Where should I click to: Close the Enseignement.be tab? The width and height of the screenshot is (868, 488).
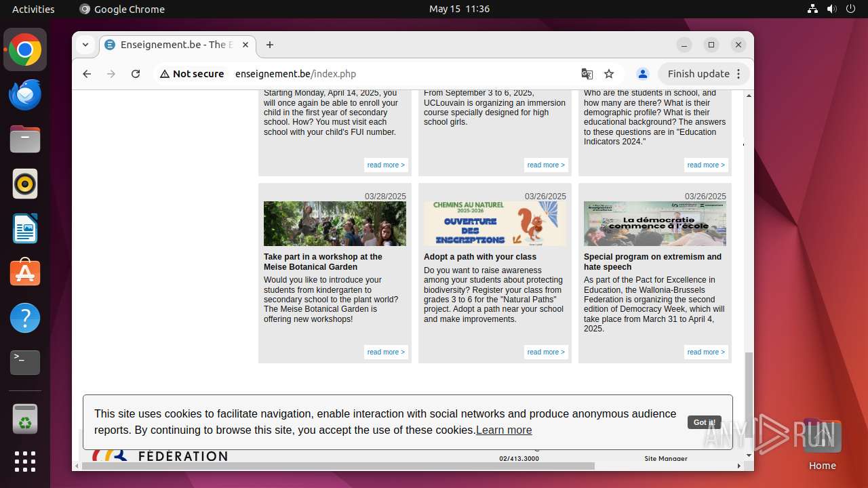[245, 45]
